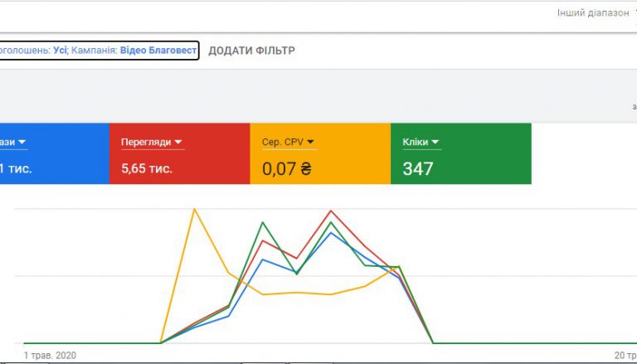Viewport: 637px width, 364px height.
Task: Click the red views line's highest peak
Action: (331, 211)
